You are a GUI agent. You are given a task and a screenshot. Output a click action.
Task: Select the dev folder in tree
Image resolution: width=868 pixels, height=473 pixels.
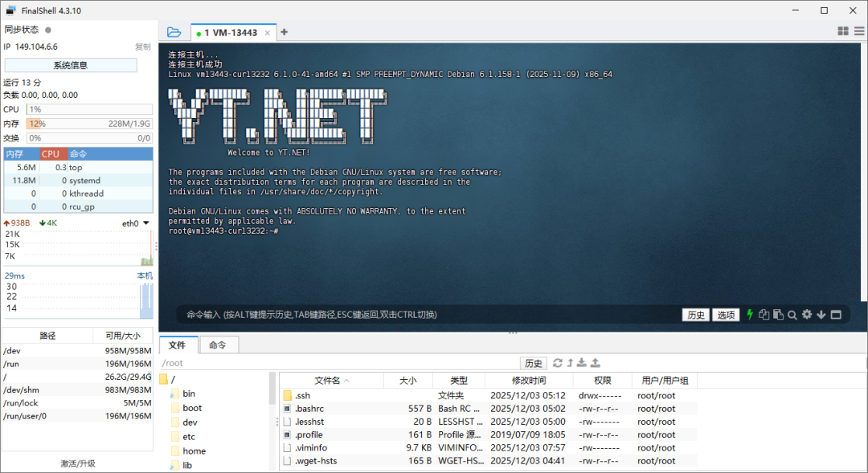click(184, 422)
